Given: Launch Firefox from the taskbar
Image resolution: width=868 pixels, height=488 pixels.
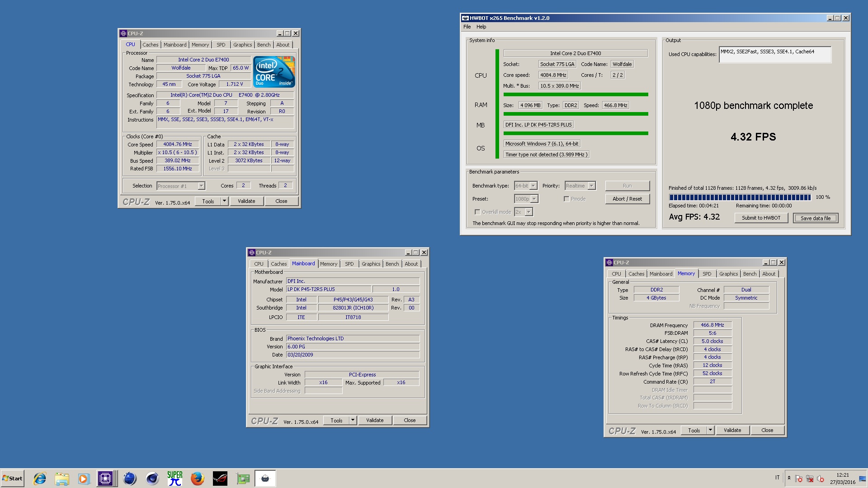Looking at the screenshot, I should coord(198,479).
